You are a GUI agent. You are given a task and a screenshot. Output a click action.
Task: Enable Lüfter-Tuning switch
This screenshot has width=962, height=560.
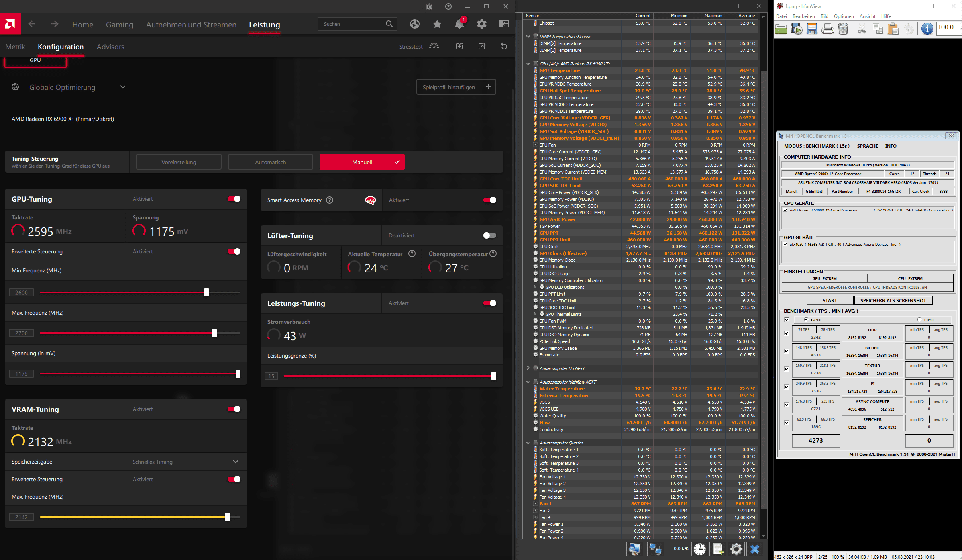pos(490,235)
